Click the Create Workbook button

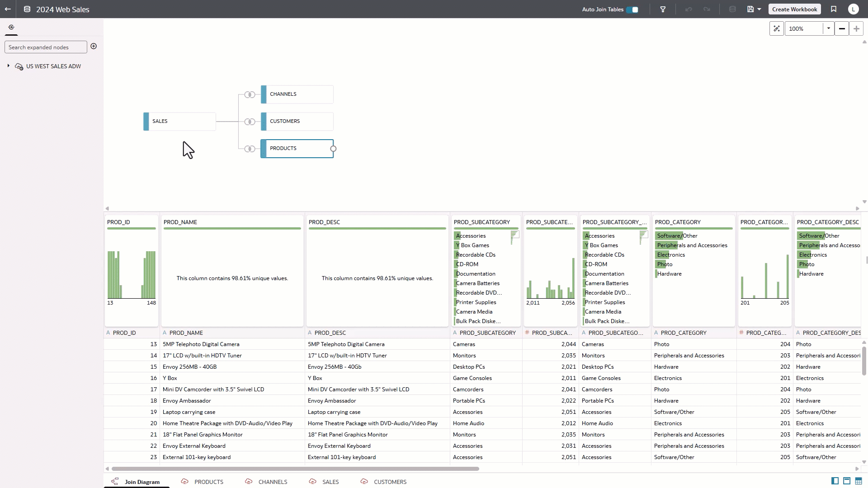794,9
